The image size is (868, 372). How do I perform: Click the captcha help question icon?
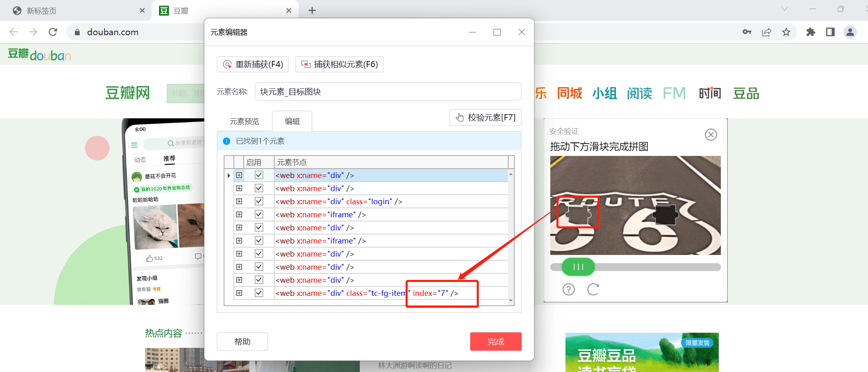[569, 289]
